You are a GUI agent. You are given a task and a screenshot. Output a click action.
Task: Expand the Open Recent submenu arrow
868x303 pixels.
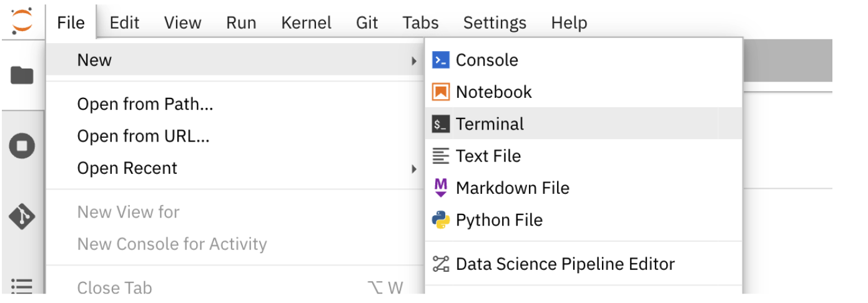pos(413,168)
